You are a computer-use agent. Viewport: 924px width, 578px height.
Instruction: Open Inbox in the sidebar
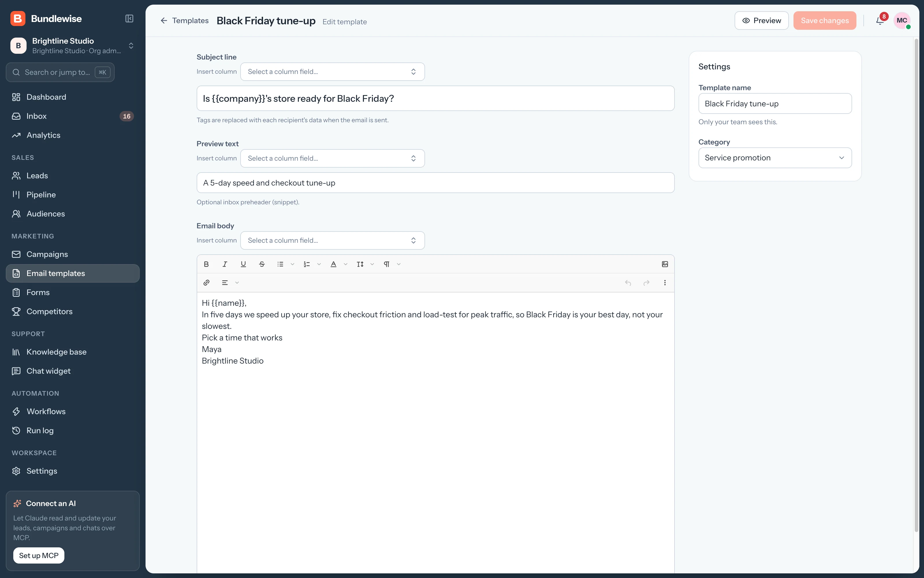point(72,116)
